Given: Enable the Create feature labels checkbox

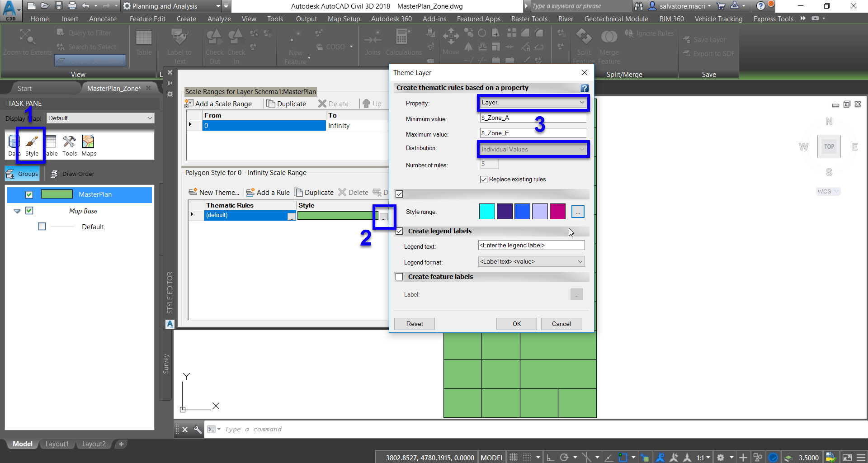Looking at the screenshot, I should pyautogui.click(x=400, y=276).
